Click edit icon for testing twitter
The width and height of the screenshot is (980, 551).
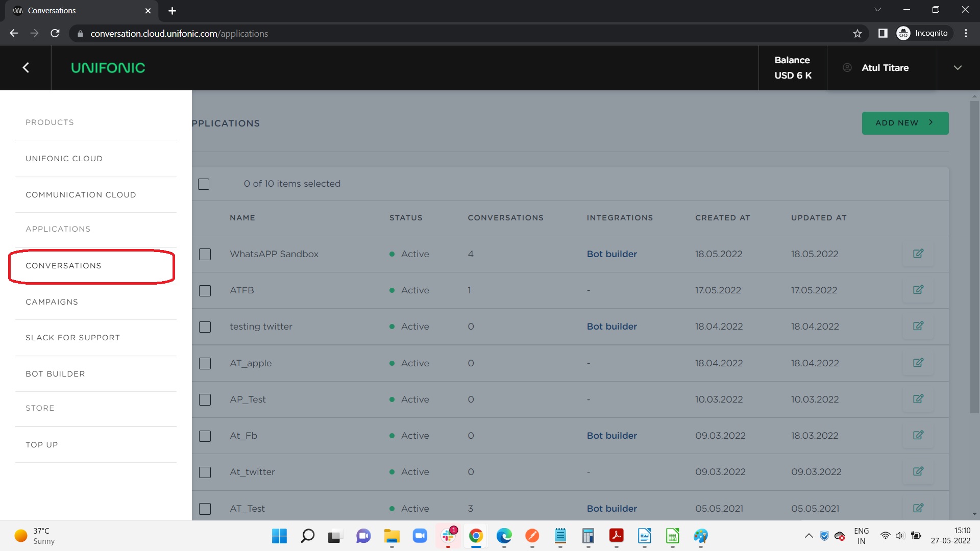[x=918, y=326]
